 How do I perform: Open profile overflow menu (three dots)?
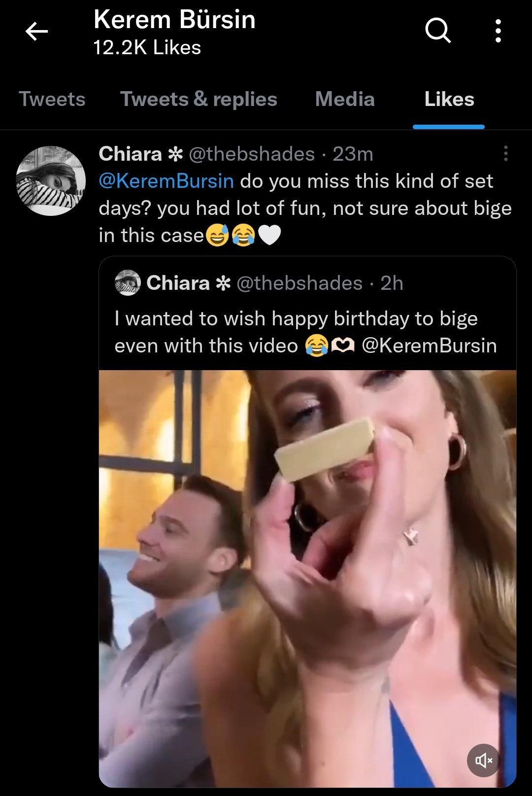click(x=498, y=31)
